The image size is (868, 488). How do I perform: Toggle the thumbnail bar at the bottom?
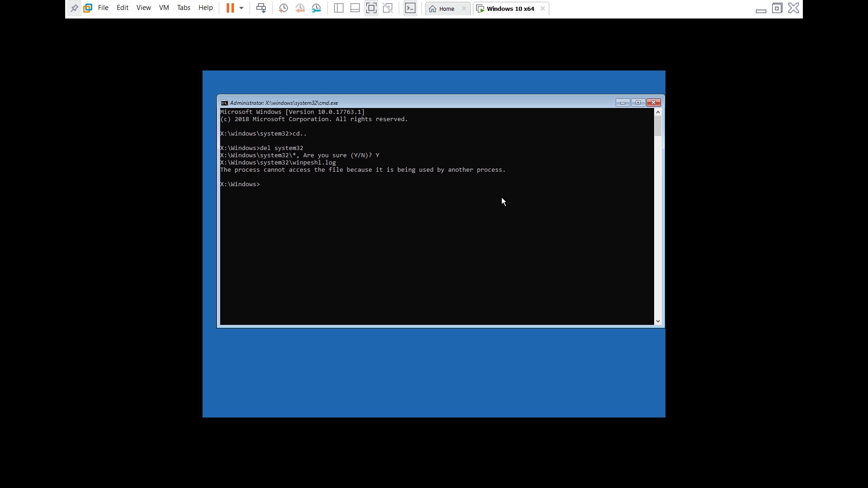point(355,8)
